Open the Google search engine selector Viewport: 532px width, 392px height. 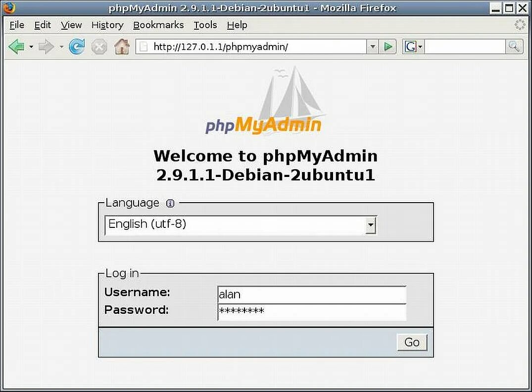pos(413,47)
